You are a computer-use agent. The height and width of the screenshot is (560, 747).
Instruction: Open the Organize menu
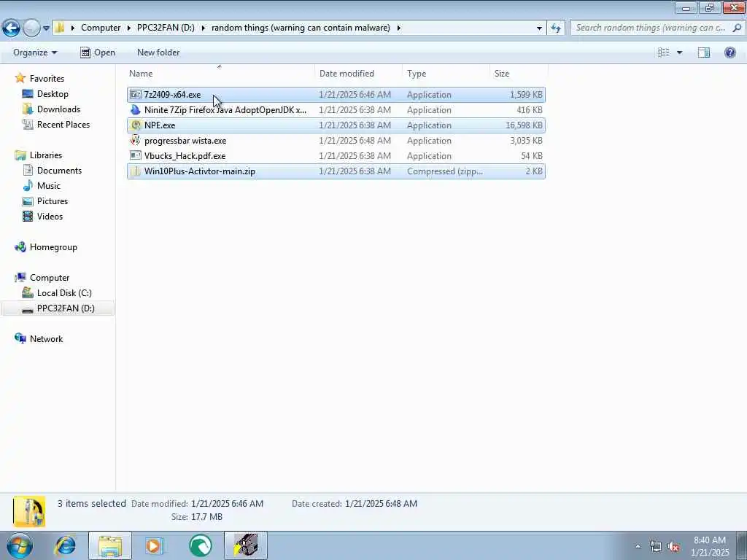pos(35,52)
